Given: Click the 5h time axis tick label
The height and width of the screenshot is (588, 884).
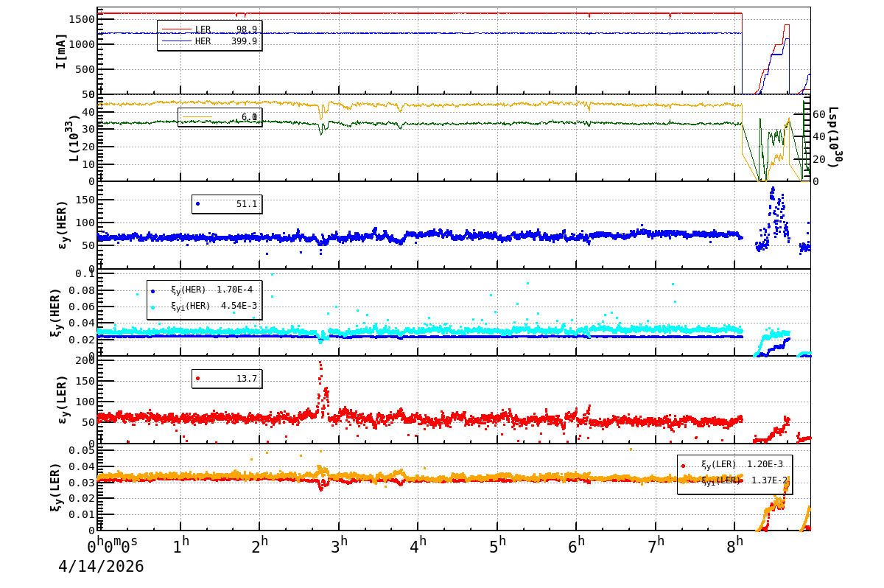Looking at the screenshot, I should click(x=498, y=546).
